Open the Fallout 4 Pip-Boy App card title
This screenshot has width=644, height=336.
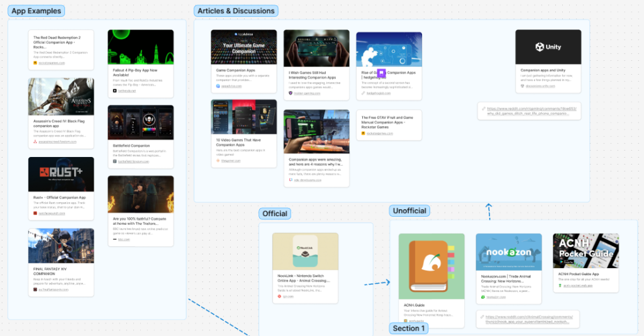(x=140, y=75)
